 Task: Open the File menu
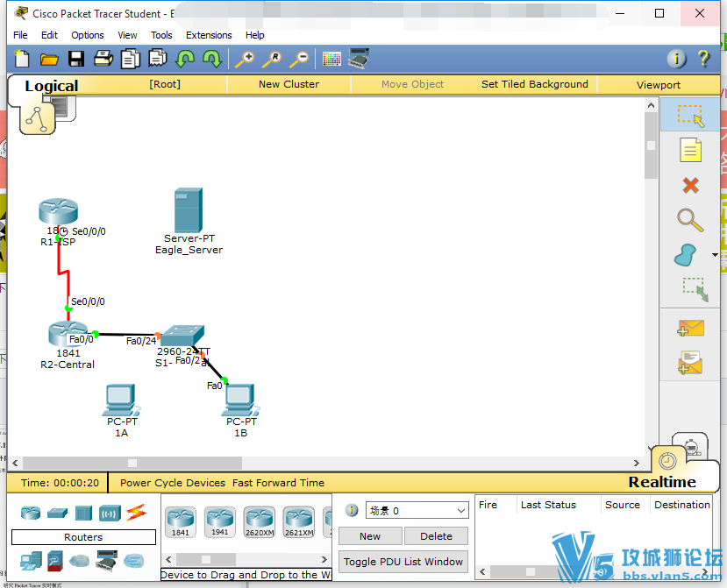[x=20, y=35]
